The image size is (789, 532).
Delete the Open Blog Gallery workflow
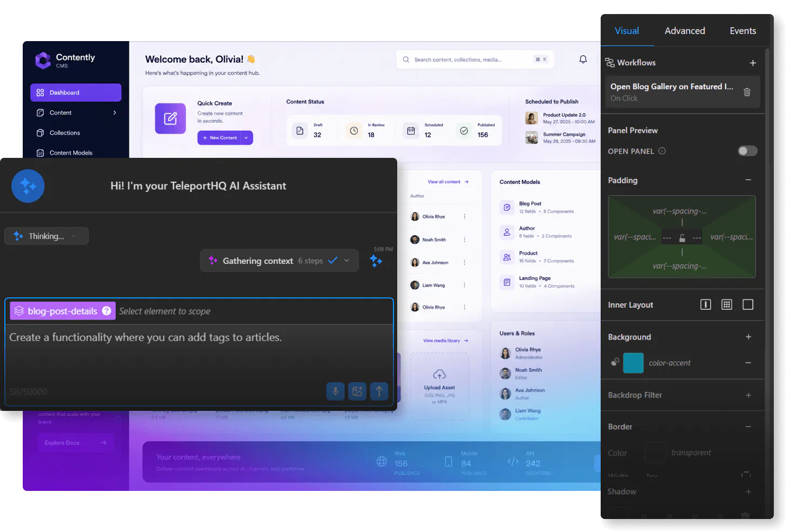tap(747, 92)
